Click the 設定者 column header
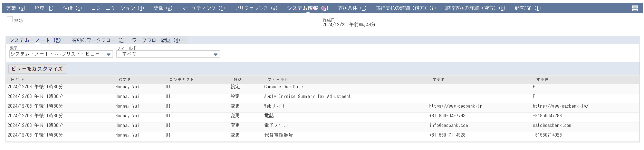 (125, 80)
